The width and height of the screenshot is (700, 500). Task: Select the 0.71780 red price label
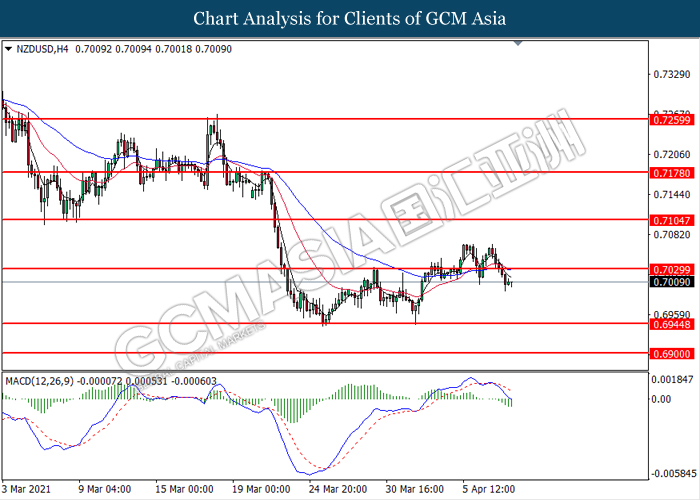click(x=668, y=172)
